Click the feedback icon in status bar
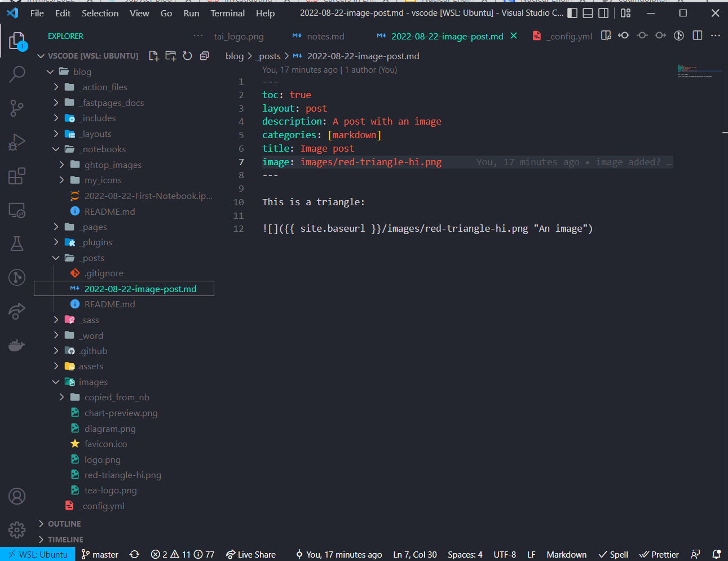This screenshot has height=561, width=728. [x=695, y=554]
